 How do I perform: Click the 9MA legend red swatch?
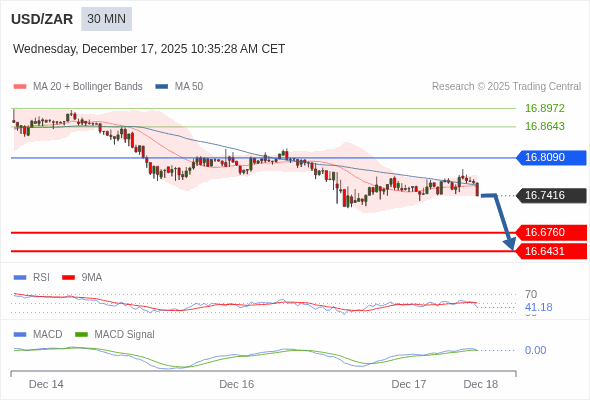pos(68,278)
